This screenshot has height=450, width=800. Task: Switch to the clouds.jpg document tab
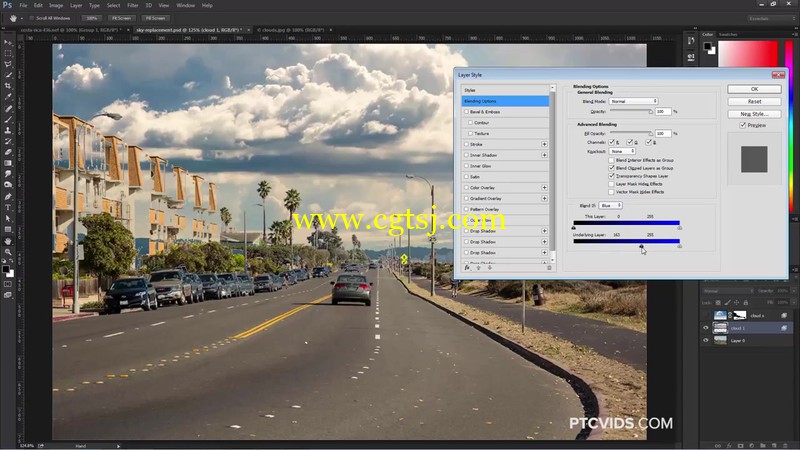point(290,30)
